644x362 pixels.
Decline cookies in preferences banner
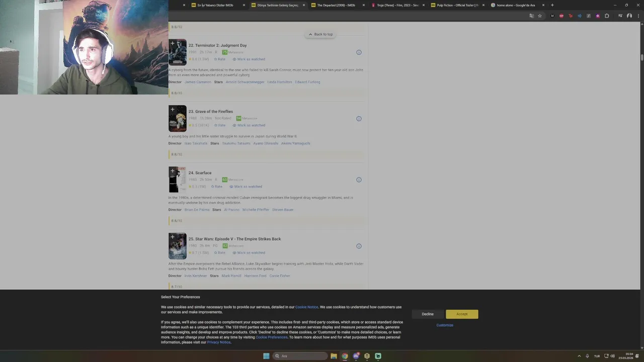click(x=428, y=314)
